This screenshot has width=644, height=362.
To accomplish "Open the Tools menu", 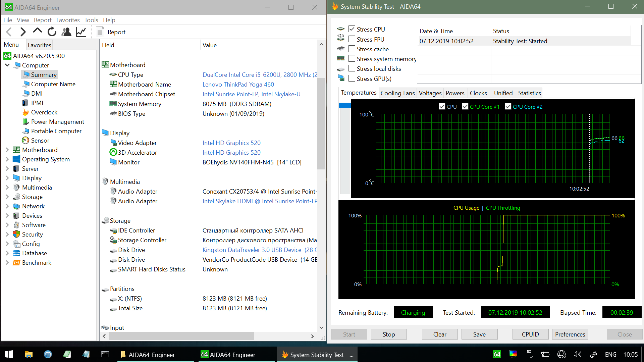I will click(91, 20).
